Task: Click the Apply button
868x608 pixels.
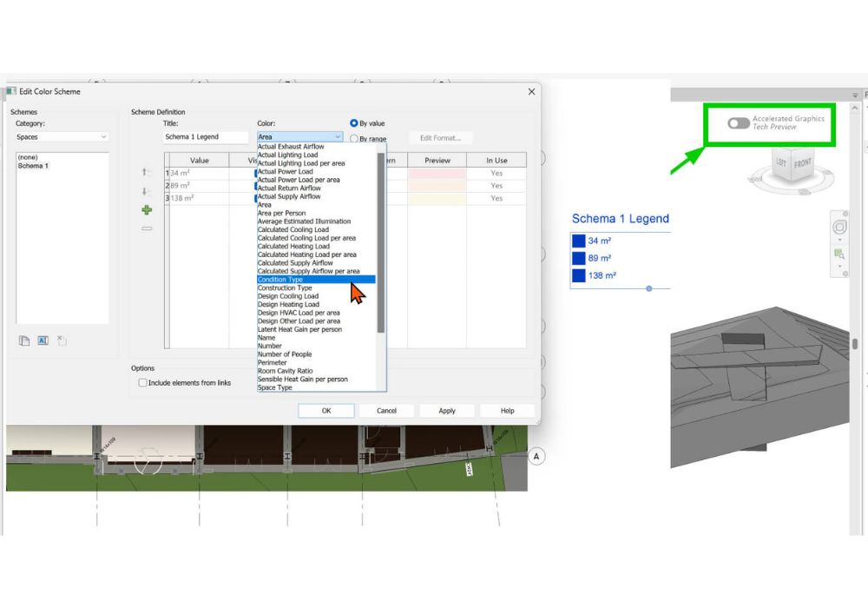Action: (446, 411)
